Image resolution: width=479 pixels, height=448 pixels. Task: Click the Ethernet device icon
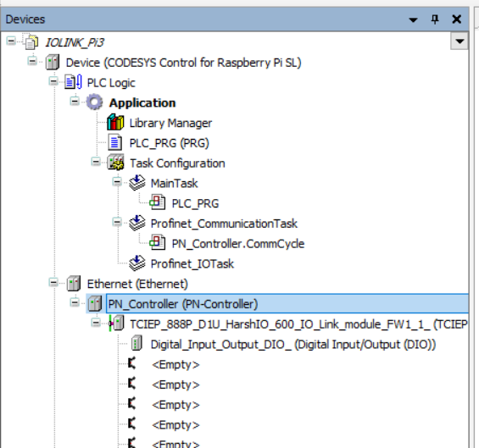[x=74, y=284]
